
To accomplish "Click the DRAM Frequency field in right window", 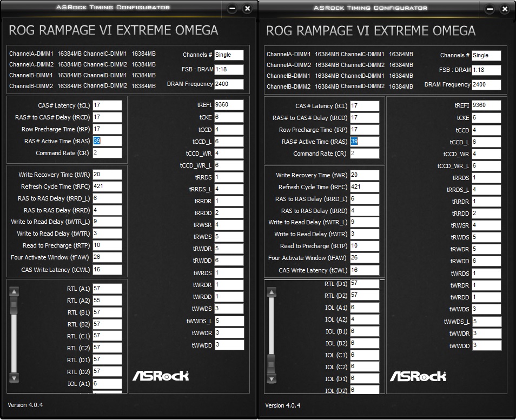I will [x=486, y=84].
